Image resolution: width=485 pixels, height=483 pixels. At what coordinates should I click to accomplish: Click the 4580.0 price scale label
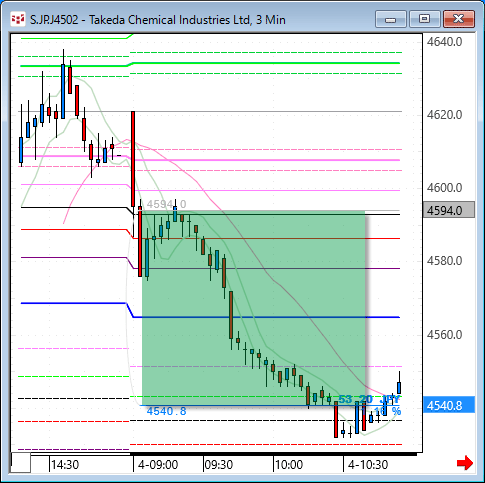tap(444, 261)
